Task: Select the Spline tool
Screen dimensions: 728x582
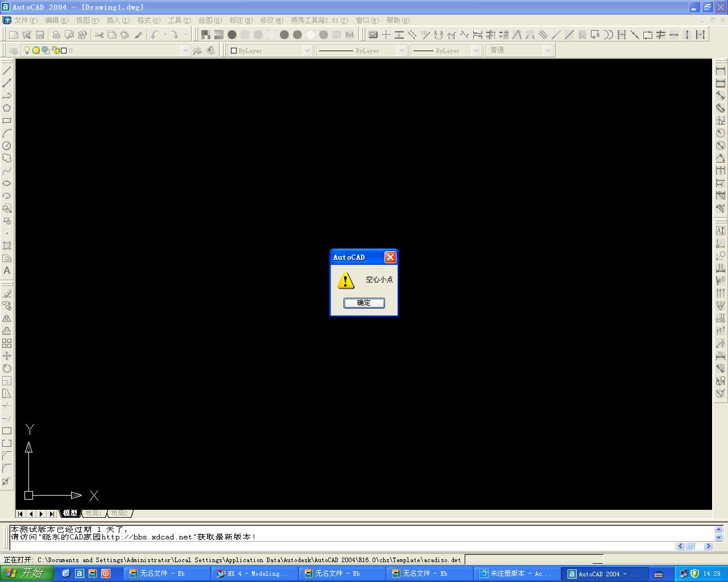Action: click(x=7, y=171)
